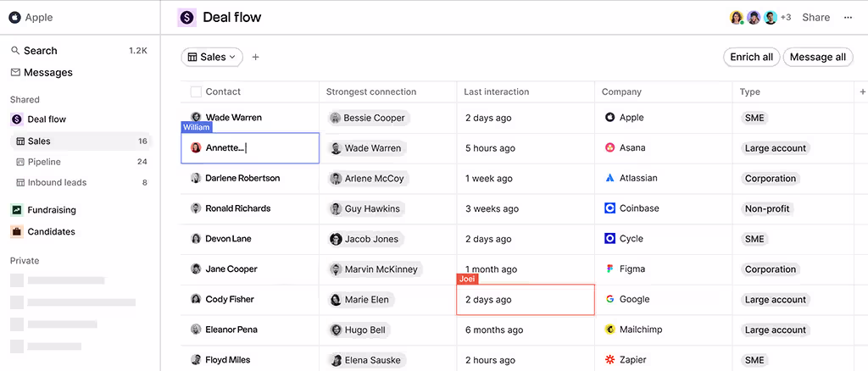Click third collaborator avatar in header
This screenshot has width=868, height=371.
point(771,18)
